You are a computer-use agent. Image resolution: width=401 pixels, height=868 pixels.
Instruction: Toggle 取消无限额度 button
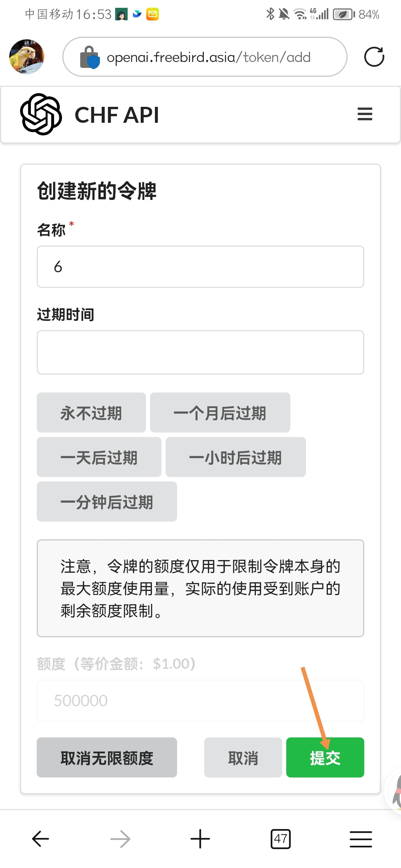coord(107,757)
